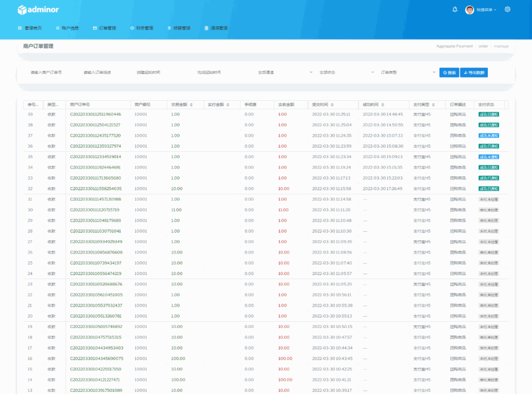
Task: Click the blue 搜索 search button
Action: coord(449,73)
